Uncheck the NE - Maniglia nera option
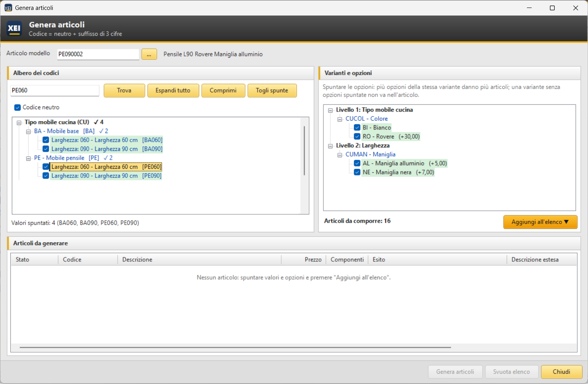 tap(357, 172)
